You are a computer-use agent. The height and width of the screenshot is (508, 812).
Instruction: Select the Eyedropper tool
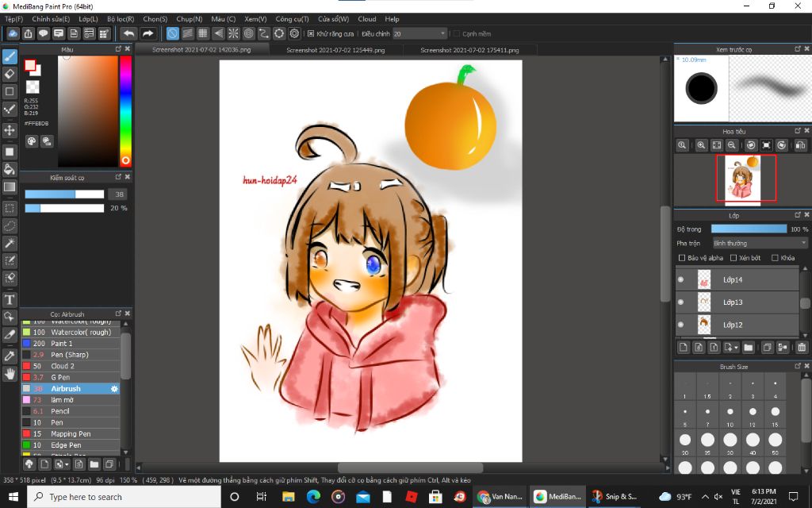click(x=10, y=356)
